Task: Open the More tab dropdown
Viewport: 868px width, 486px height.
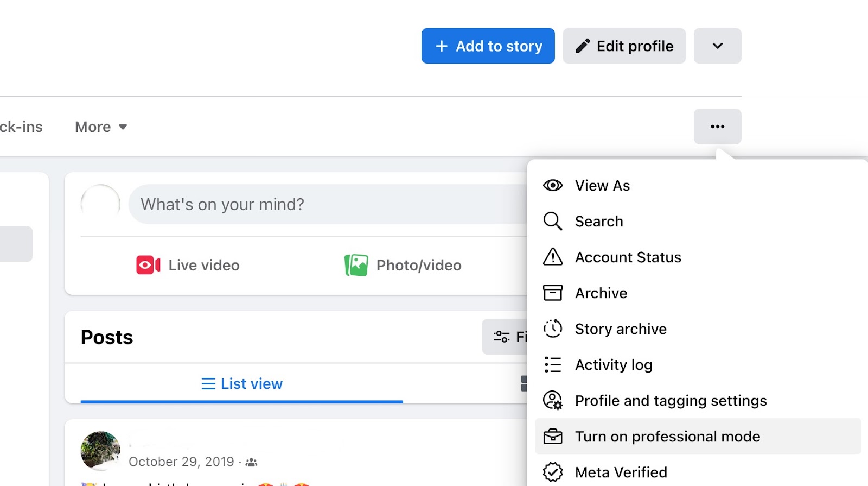Action: click(101, 127)
